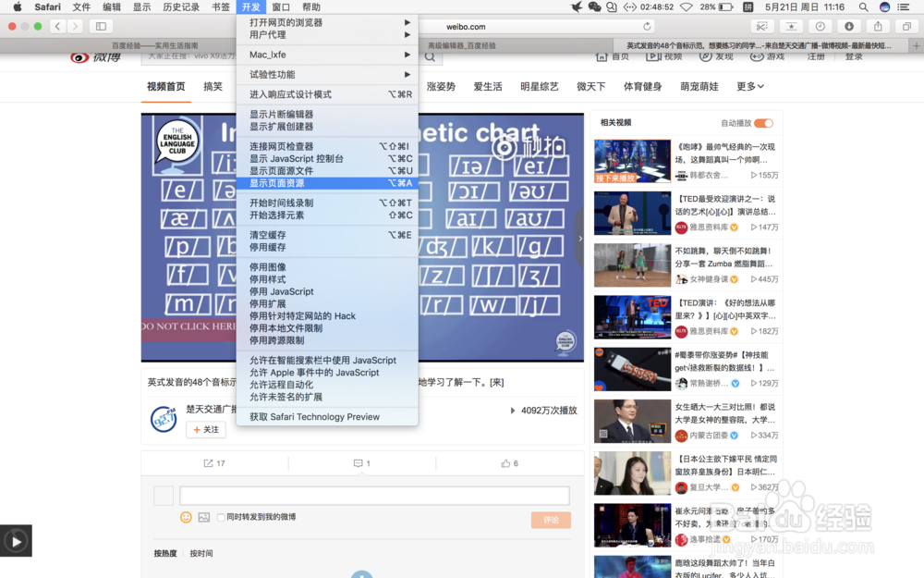924x578 pixels.
Task: Open 视频首页 category tab
Action: pyautogui.click(x=165, y=87)
